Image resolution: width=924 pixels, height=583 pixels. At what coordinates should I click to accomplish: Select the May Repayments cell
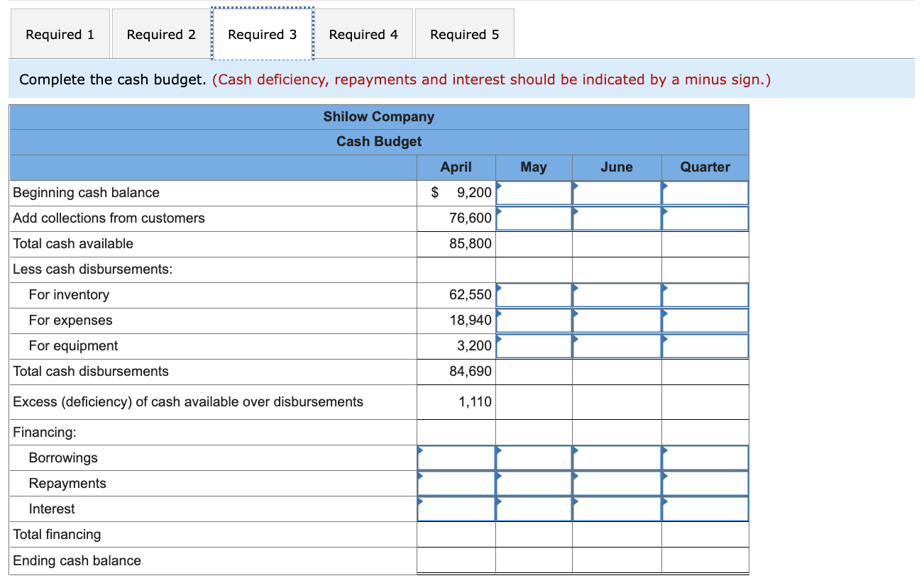(x=534, y=483)
